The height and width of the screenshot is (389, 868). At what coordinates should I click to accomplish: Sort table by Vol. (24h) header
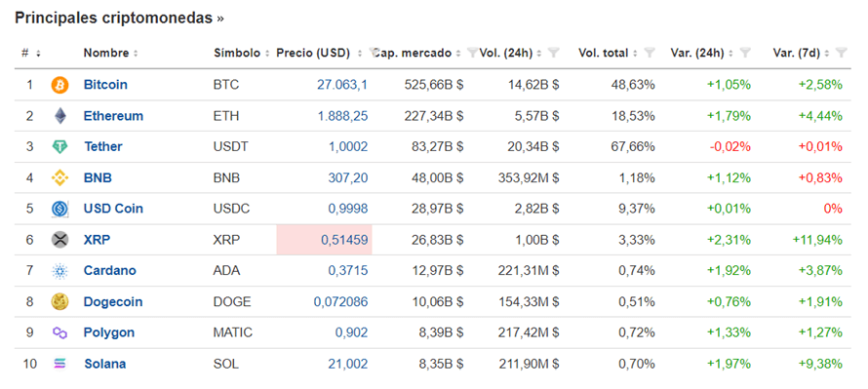point(510,53)
